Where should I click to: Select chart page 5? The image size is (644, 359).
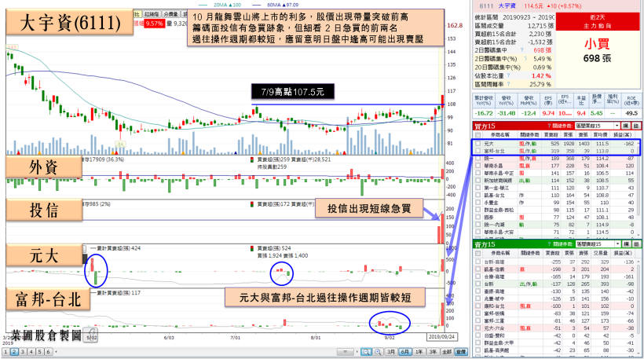coord(40,352)
